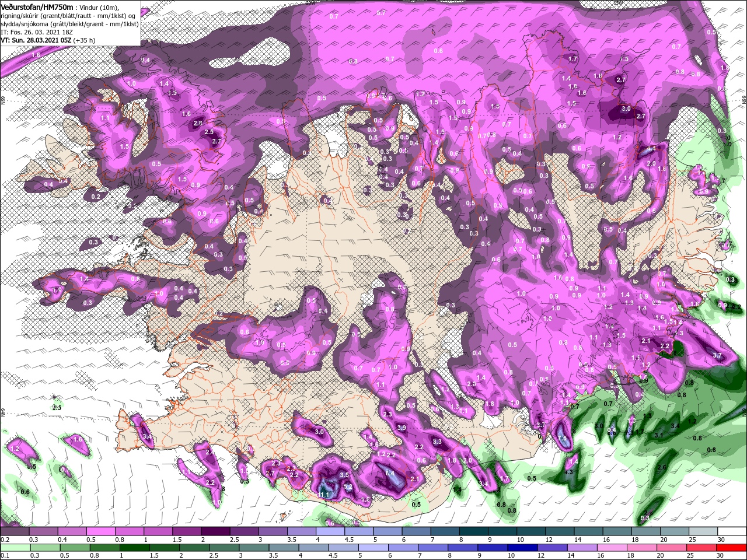
Task: Click the bright pink swatch between 0.5 and 0.8
Action: [102, 532]
